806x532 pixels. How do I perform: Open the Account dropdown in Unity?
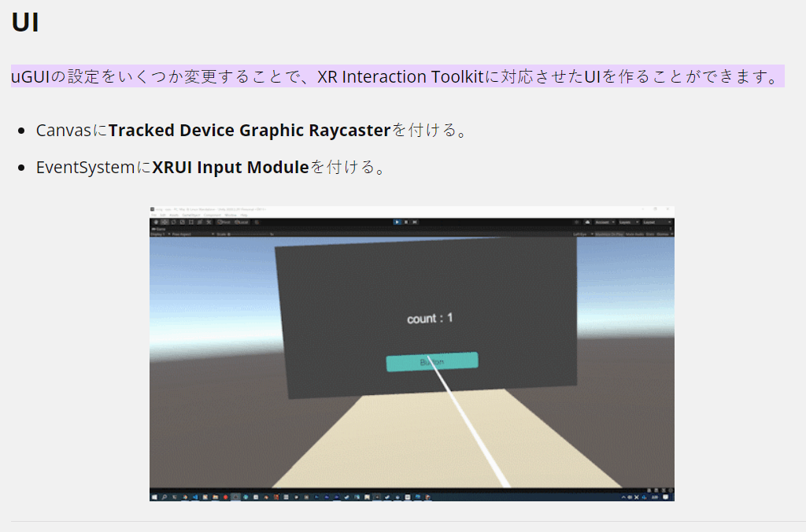pos(605,222)
